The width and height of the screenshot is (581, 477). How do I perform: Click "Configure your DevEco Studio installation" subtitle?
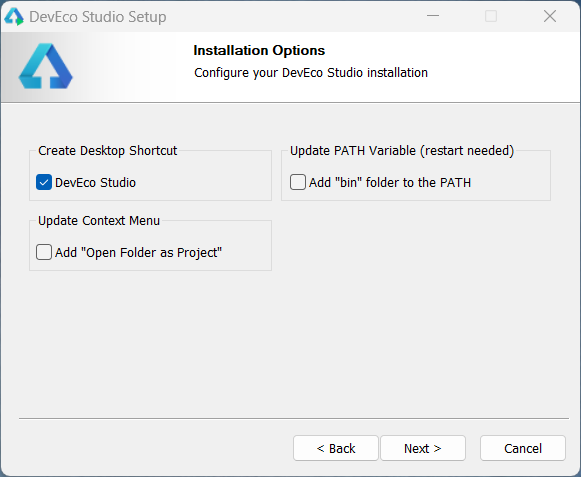(x=311, y=73)
